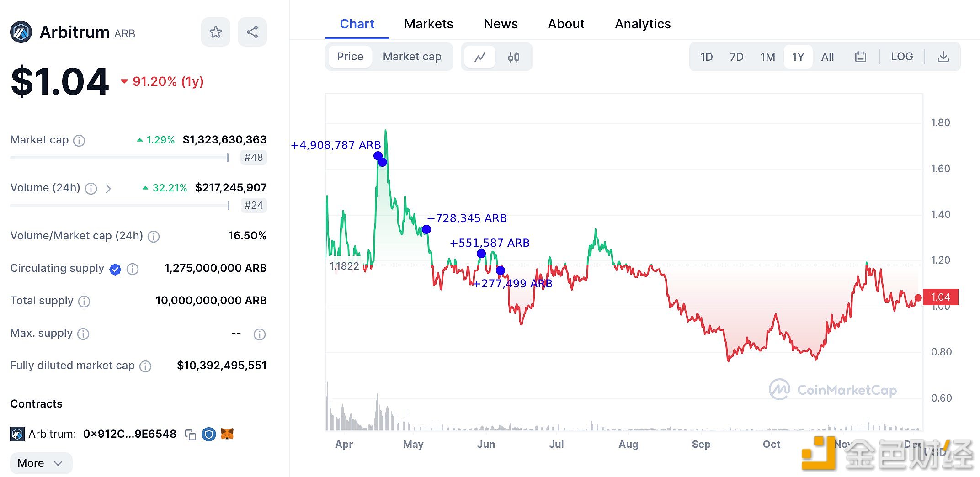
Task: Click the #48 market cap rank badge
Action: coord(254,158)
